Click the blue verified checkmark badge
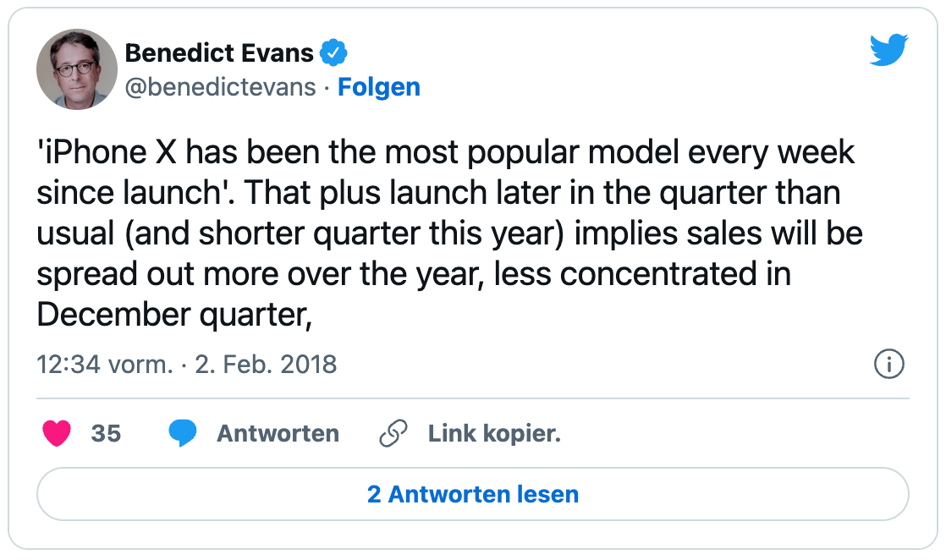The height and width of the screenshot is (560, 946). (x=333, y=52)
